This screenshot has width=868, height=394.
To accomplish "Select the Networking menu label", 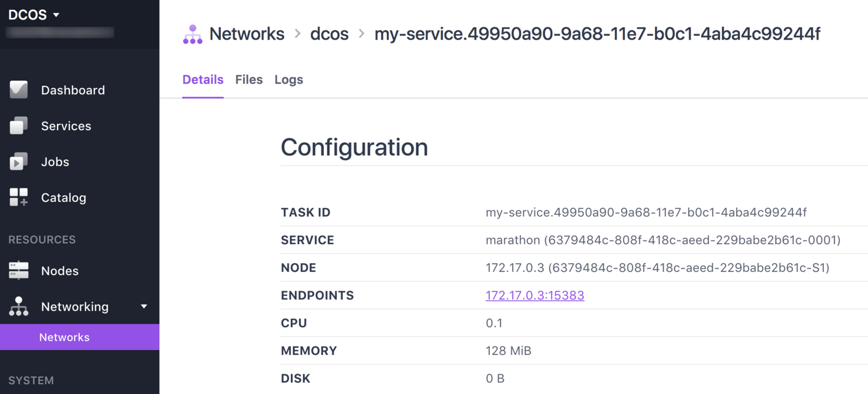I will pos(75,307).
